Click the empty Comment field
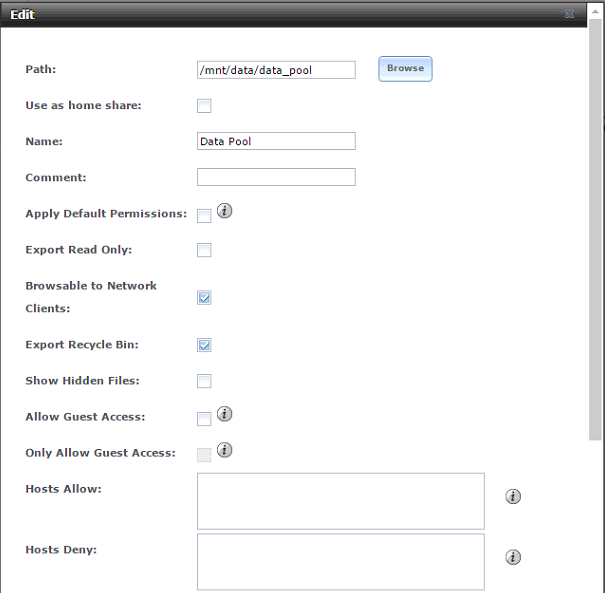 [276, 177]
